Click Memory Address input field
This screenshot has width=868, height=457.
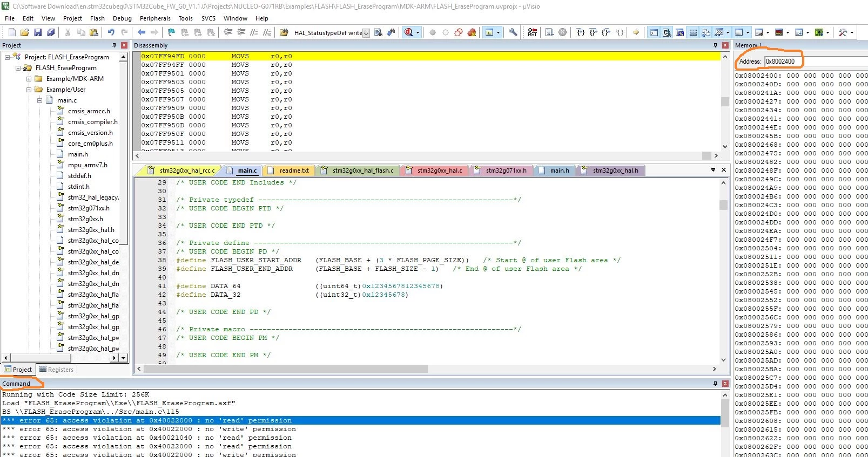click(x=816, y=62)
